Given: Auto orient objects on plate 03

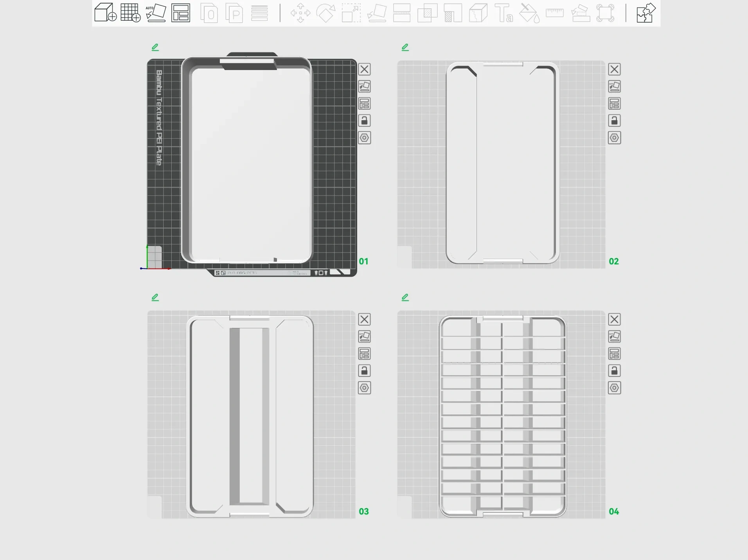Looking at the screenshot, I should pyautogui.click(x=364, y=337).
